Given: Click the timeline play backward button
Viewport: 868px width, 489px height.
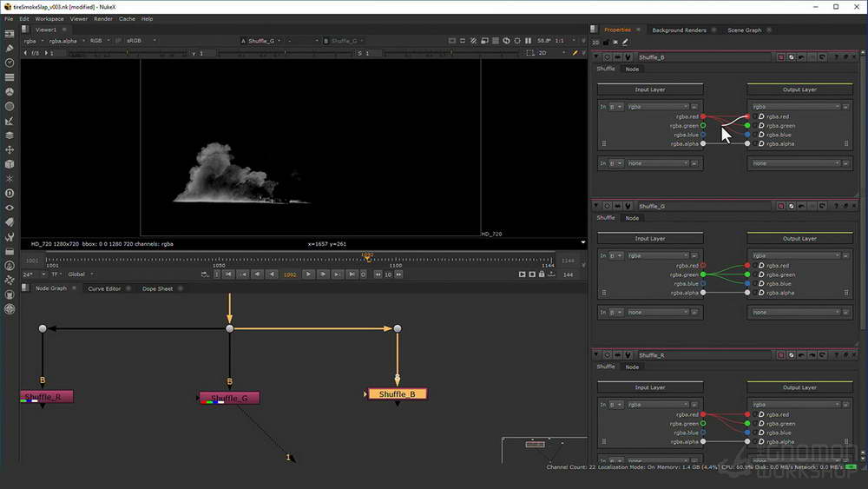Looking at the screenshot, I should 271,274.
